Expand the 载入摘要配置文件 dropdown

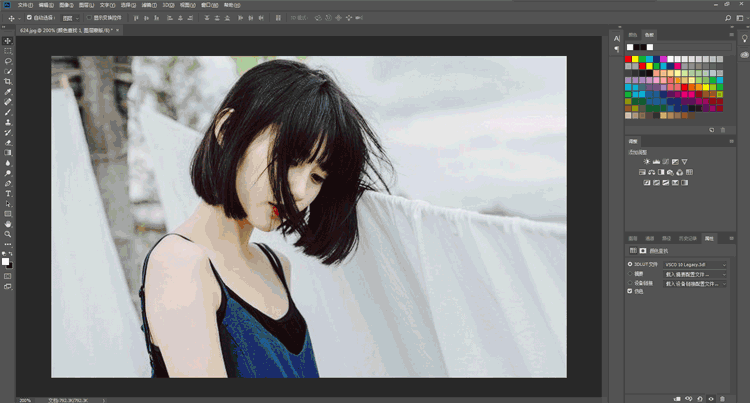(694, 273)
